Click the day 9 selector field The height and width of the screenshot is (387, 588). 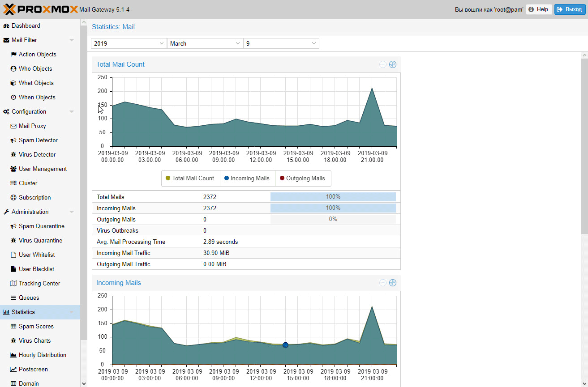coord(281,43)
